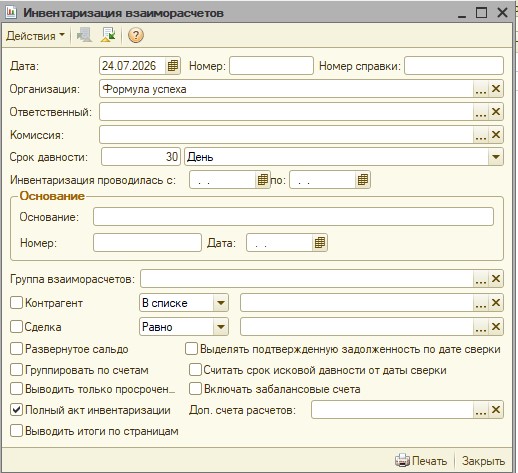Open the help question mark icon
518x473 pixels.
(x=136, y=35)
